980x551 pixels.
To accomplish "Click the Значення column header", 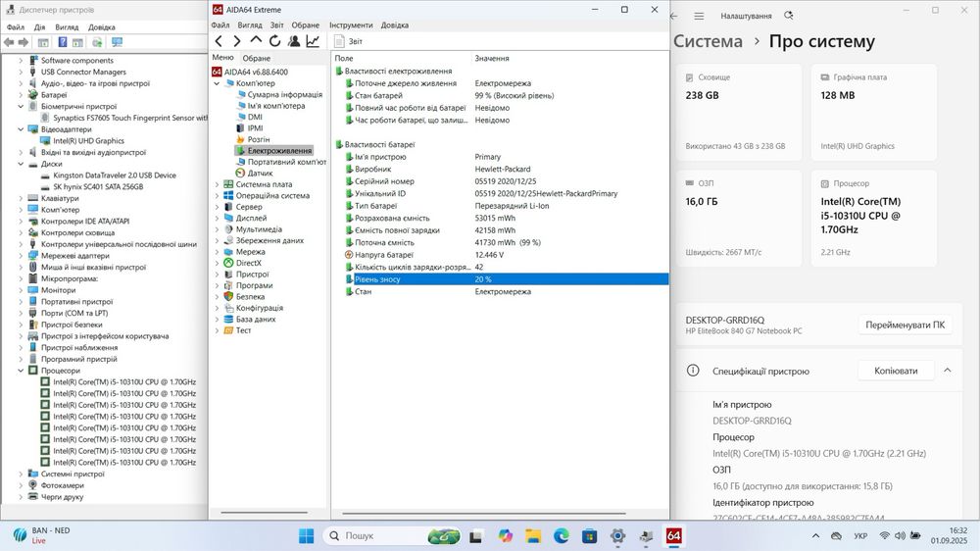I will click(492, 58).
